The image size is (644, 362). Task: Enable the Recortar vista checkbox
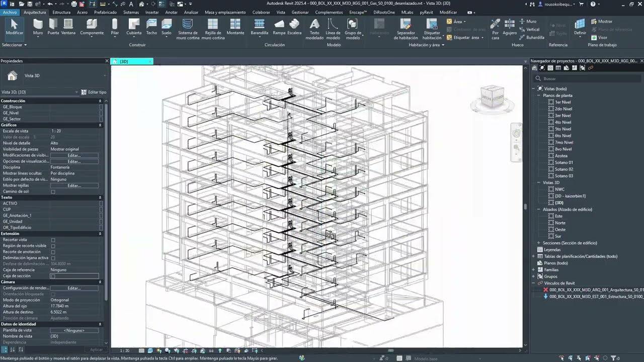click(53, 240)
